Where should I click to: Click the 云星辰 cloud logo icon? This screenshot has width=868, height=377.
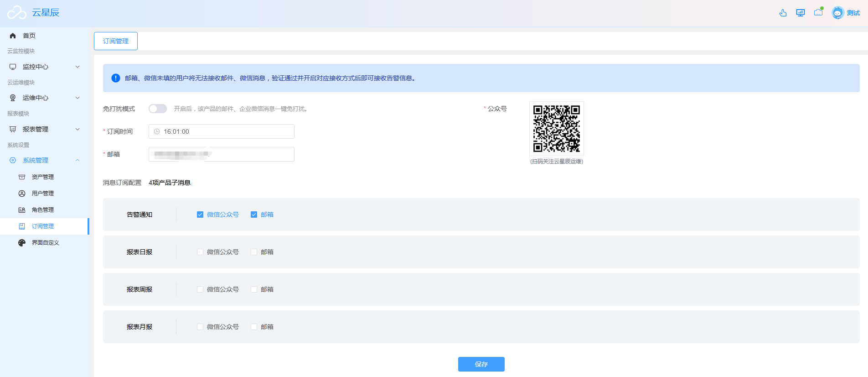17,13
